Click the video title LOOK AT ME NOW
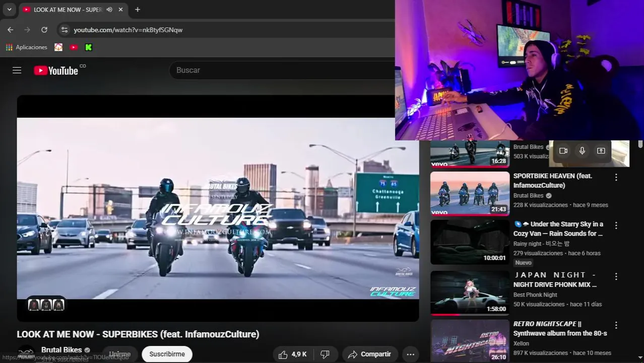 (138, 334)
